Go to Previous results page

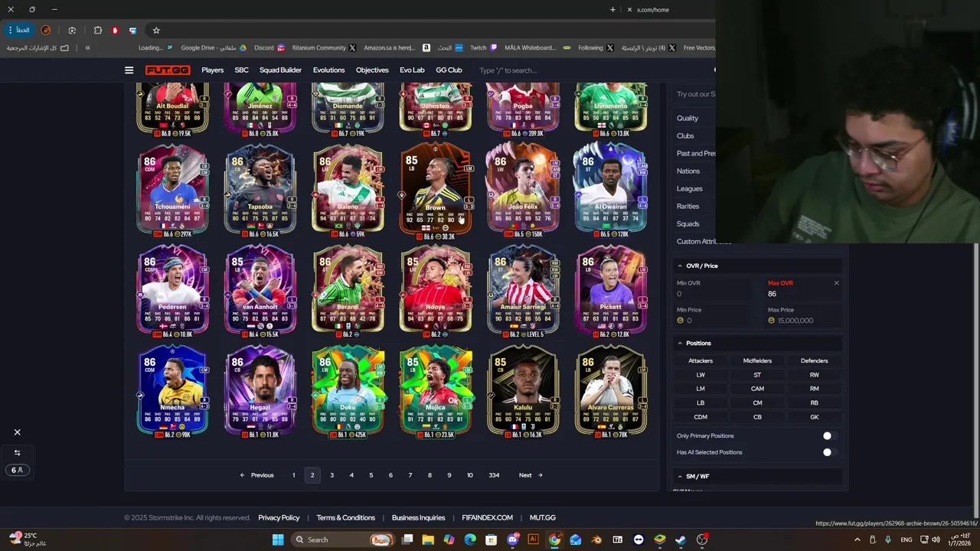(256, 475)
